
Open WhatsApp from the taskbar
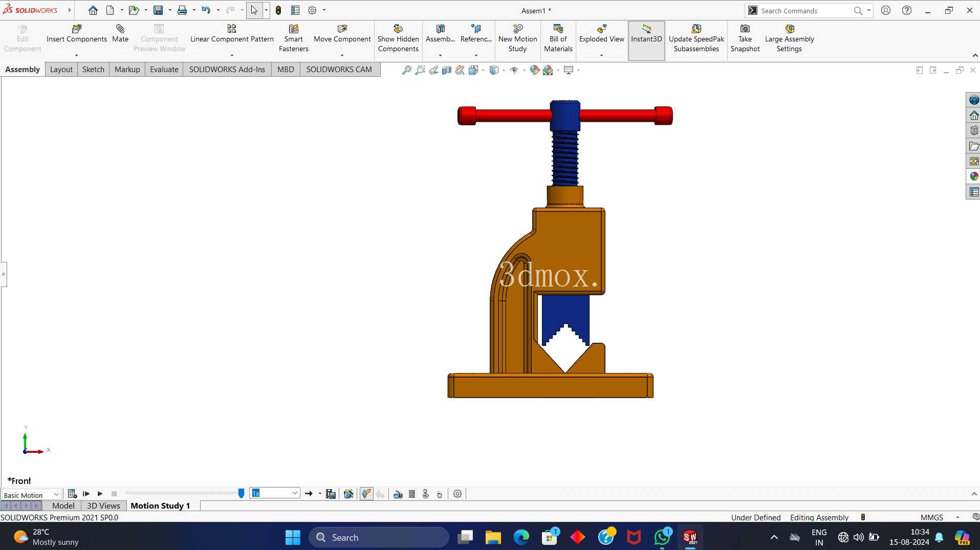coord(662,537)
